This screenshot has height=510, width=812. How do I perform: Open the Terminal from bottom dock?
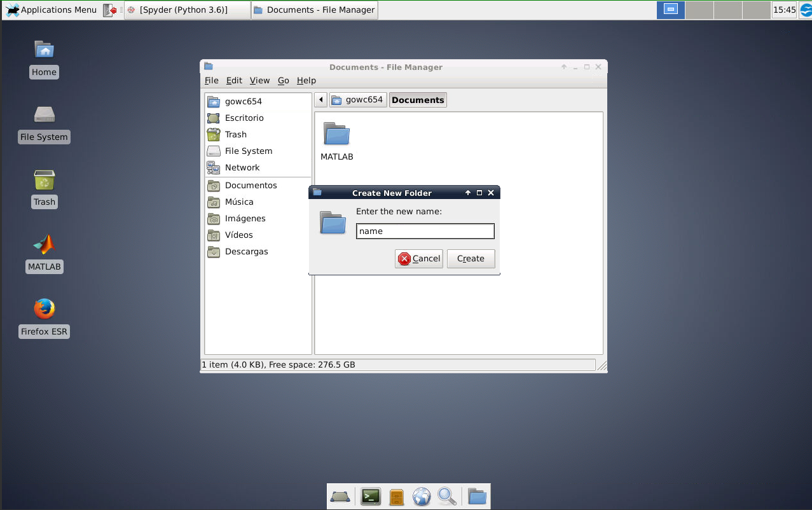pos(371,496)
